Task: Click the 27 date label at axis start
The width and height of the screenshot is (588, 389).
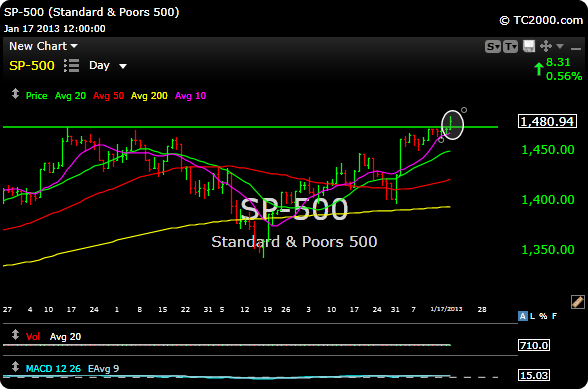Action: (7, 309)
